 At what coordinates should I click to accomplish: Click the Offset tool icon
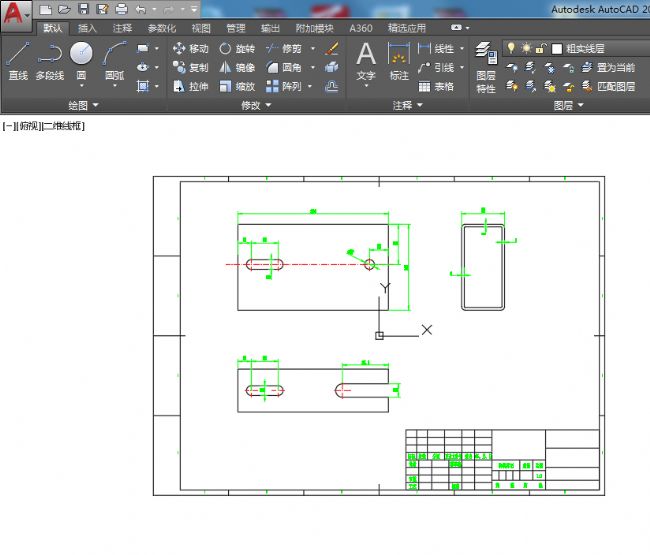332,86
